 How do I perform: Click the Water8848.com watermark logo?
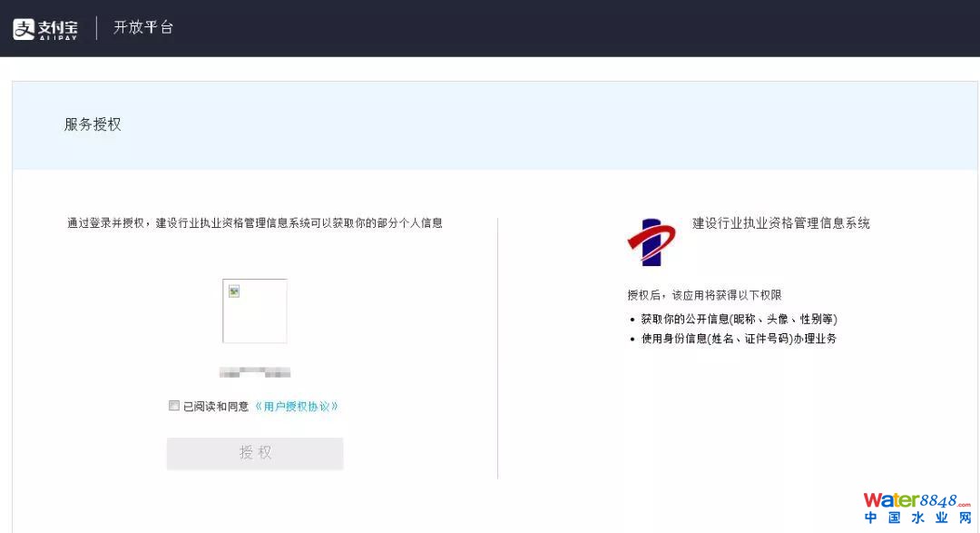[916, 500]
